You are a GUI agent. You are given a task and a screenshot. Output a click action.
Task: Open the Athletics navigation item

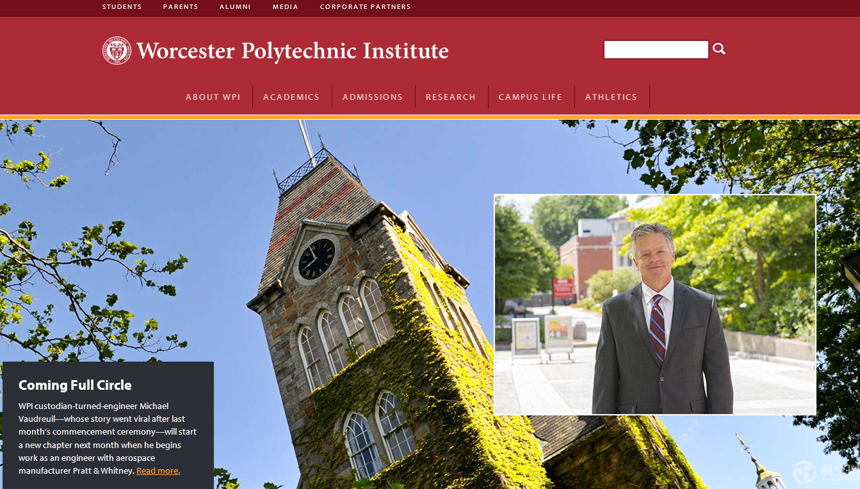tap(611, 97)
